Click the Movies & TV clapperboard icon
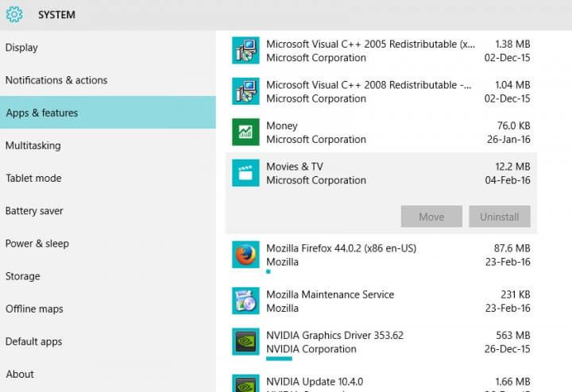 coord(245,173)
